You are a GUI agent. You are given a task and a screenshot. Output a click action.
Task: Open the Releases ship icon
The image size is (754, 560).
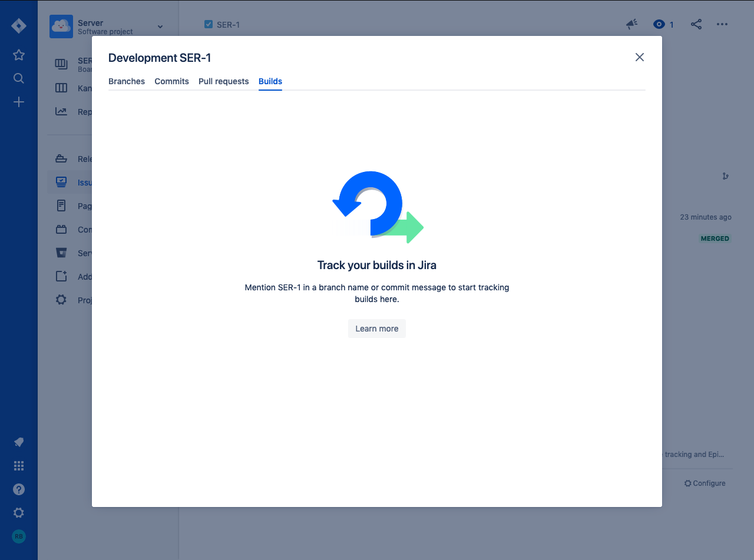pyautogui.click(x=61, y=158)
